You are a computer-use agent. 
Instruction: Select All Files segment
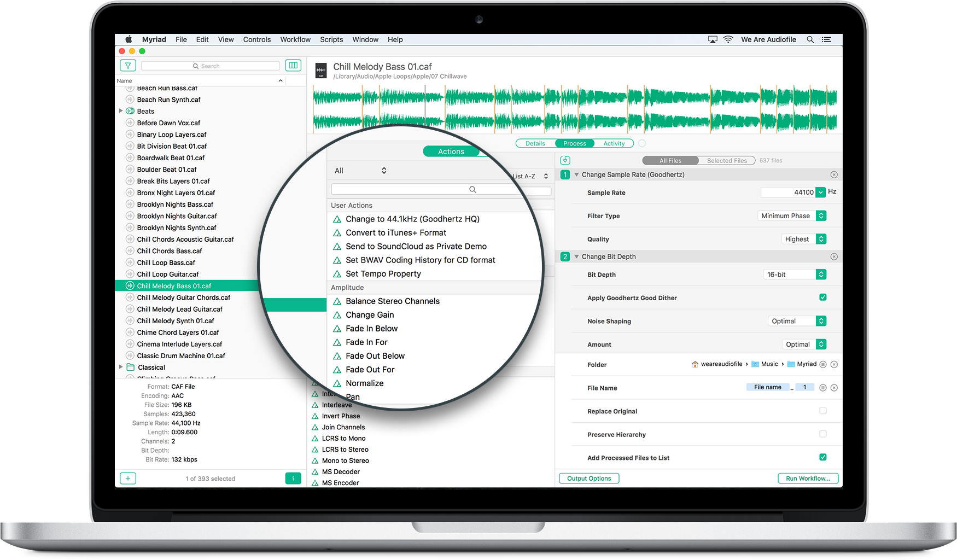(x=670, y=160)
